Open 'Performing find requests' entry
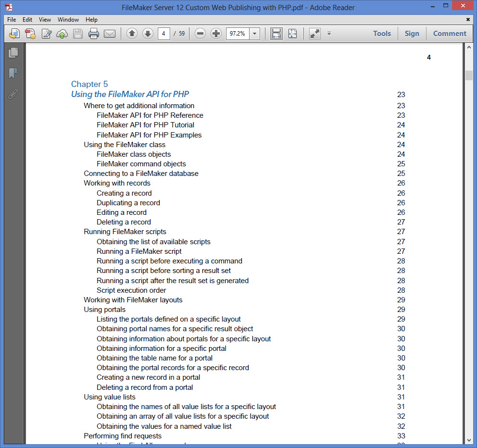 coord(123,436)
